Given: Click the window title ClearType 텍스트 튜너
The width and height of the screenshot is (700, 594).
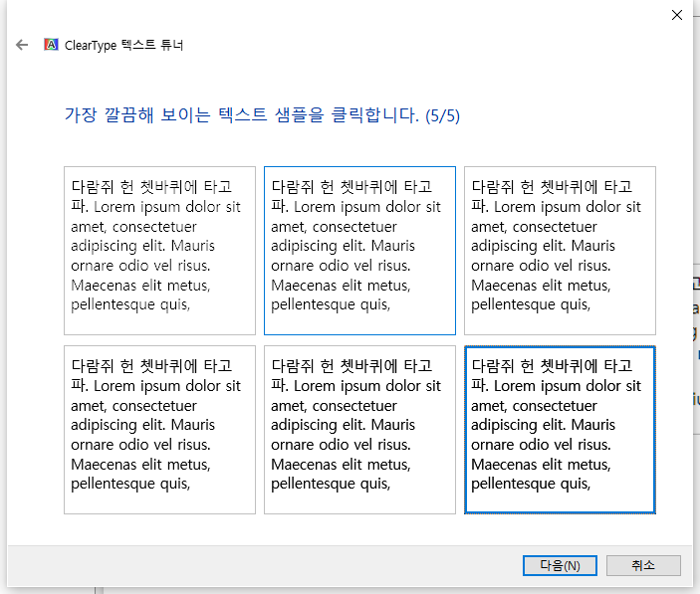Looking at the screenshot, I should pyautogui.click(x=123, y=45).
